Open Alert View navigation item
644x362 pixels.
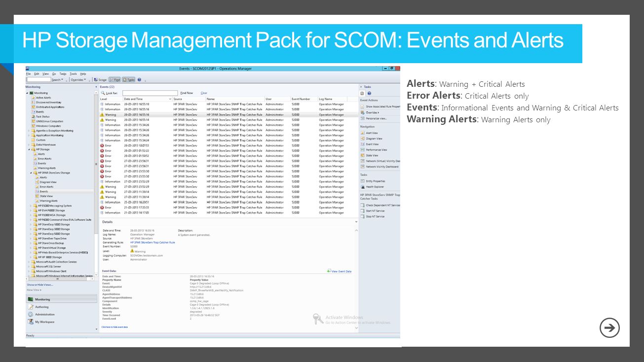(369, 133)
